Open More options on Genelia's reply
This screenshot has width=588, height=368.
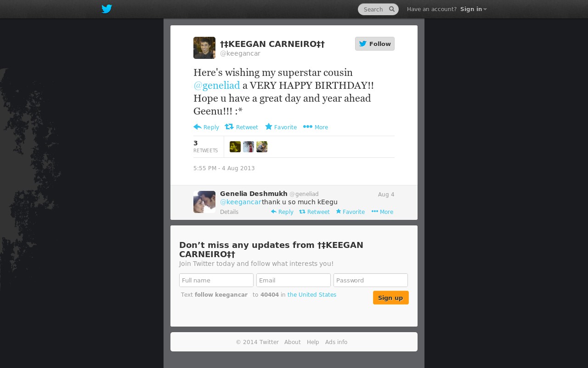point(382,212)
